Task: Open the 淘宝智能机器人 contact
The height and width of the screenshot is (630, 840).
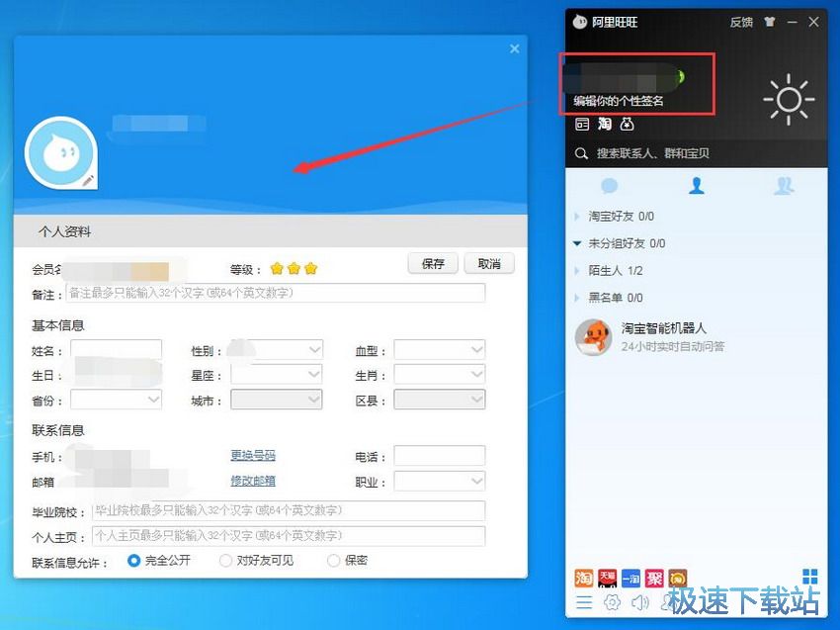Action: 697,337
